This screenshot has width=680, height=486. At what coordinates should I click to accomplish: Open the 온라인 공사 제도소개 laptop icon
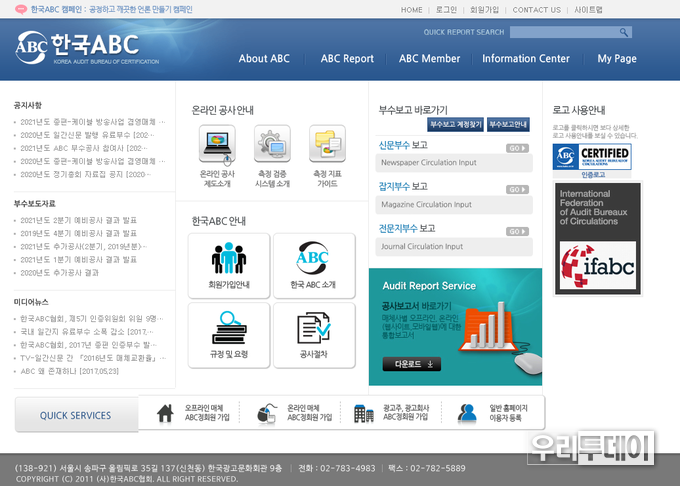[x=217, y=144]
